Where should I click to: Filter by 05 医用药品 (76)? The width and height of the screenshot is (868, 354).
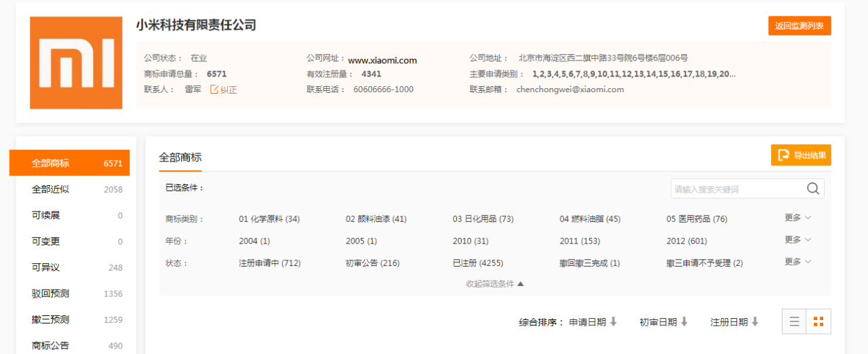tap(697, 219)
